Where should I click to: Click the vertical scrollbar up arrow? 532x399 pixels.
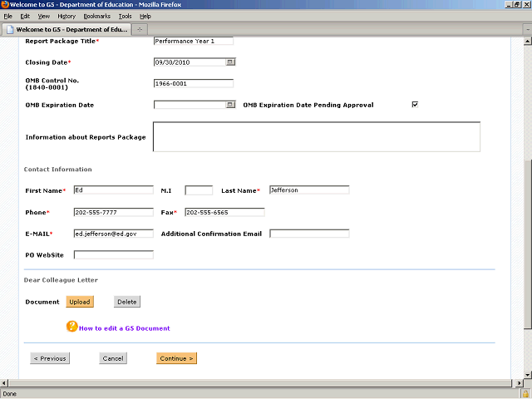527,42
